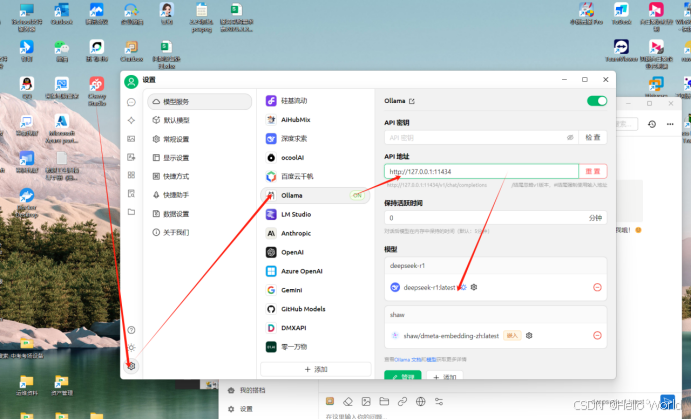Open the 模型 link beside Ollama 文档
The image size is (691, 419).
coord(431,360)
